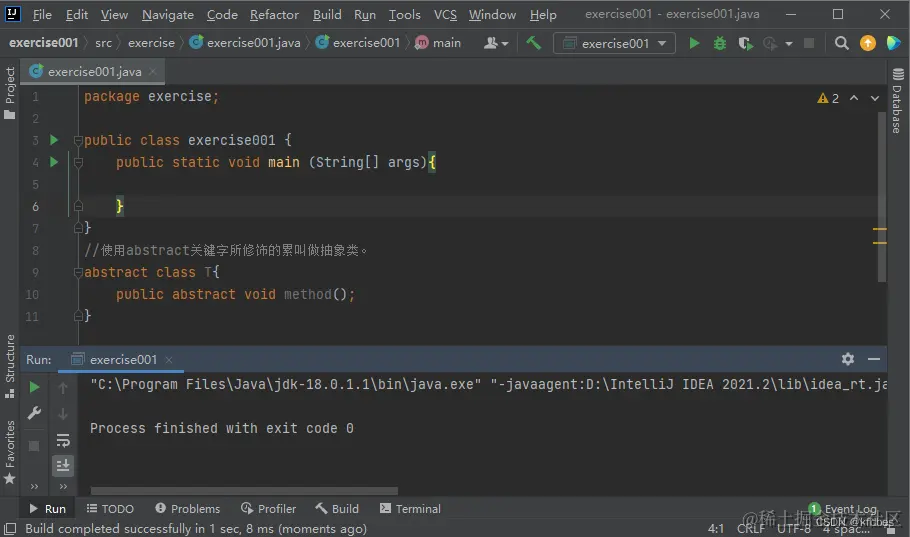Screen dimensions: 910x537
Task: Click the wrench icon in Run panel
Action: tap(34, 413)
